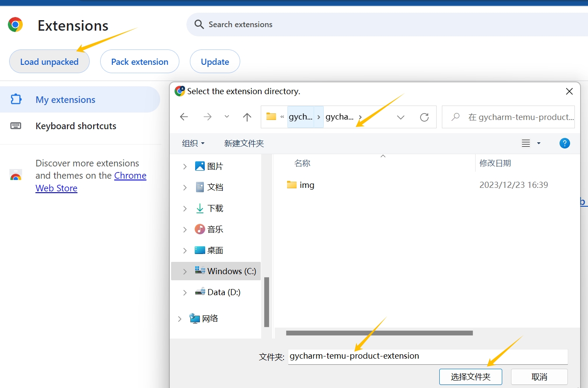588x388 pixels.
Task: Expand the 网络 tree node
Action: pyautogui.click(x=179, y=319)
